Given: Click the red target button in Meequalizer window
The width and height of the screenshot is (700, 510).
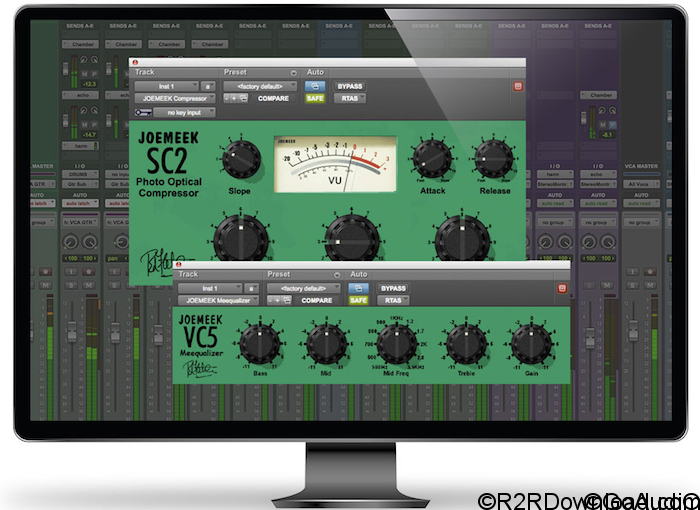Looking at the screenshot, I should (x=562, y=288).
